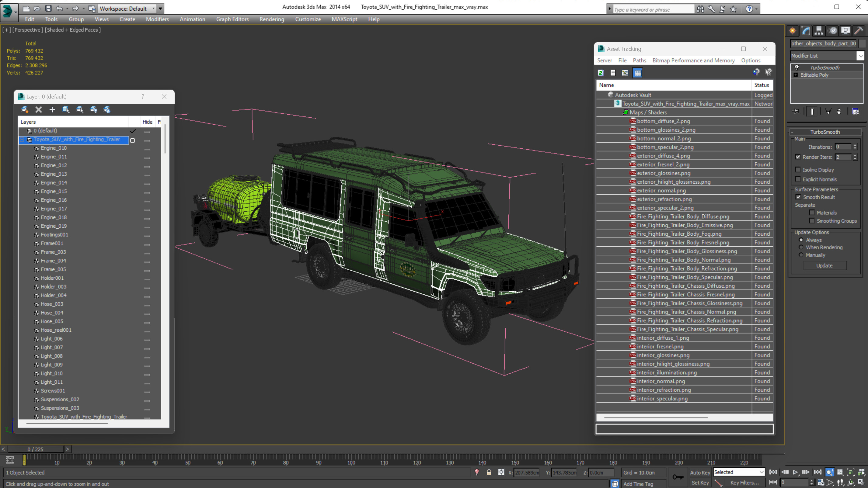Open the Quick Access toolbar customize arrow
Screen dimensions: 868x488
coord(161,9)
